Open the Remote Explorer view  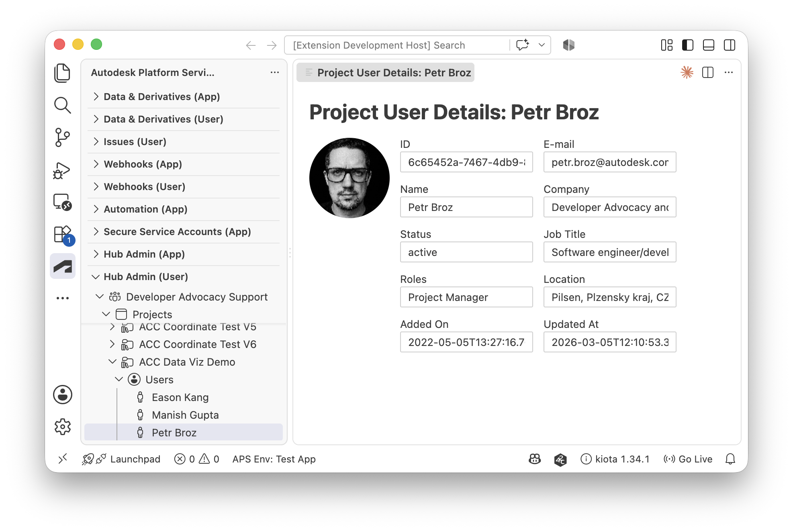tap(62, 202)
